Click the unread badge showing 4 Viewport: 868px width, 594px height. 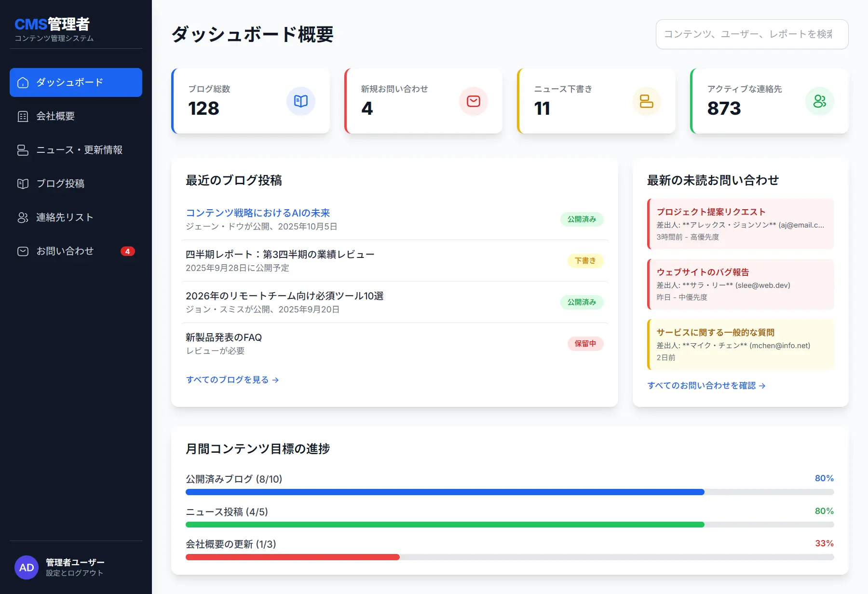point(127,251)
